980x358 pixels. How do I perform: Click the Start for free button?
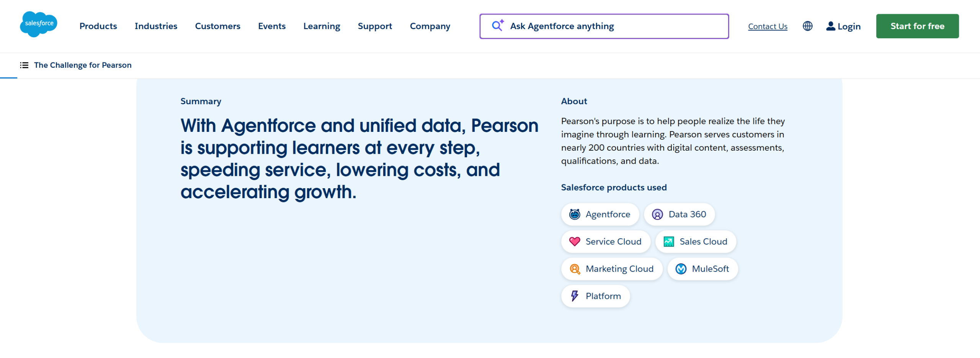click(917, 26)
